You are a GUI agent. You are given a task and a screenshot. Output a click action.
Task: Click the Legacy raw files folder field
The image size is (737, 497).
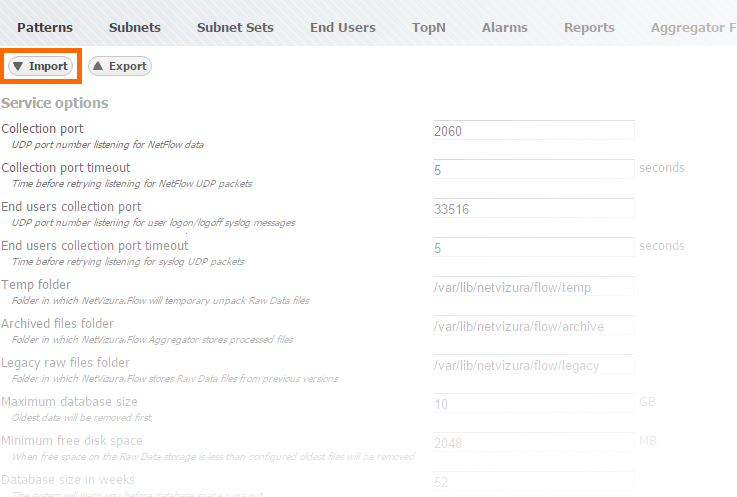pos(533,364)
